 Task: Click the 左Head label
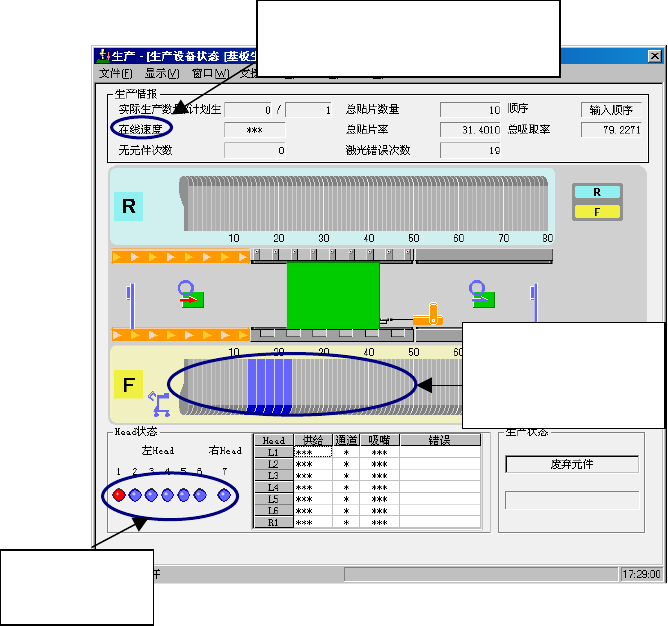[158, 450]
